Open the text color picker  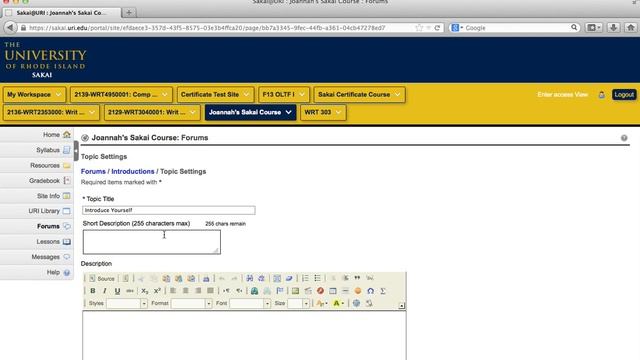(322, 303)
